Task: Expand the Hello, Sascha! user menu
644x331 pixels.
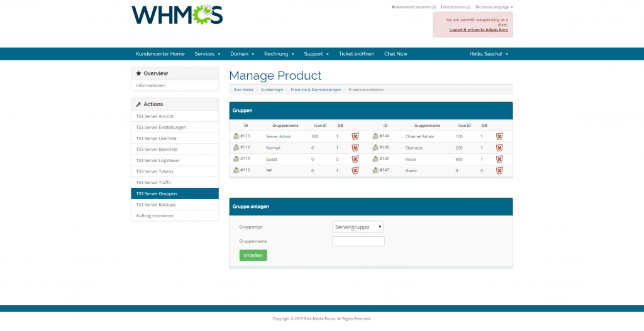Action: (x=489, y=54)
